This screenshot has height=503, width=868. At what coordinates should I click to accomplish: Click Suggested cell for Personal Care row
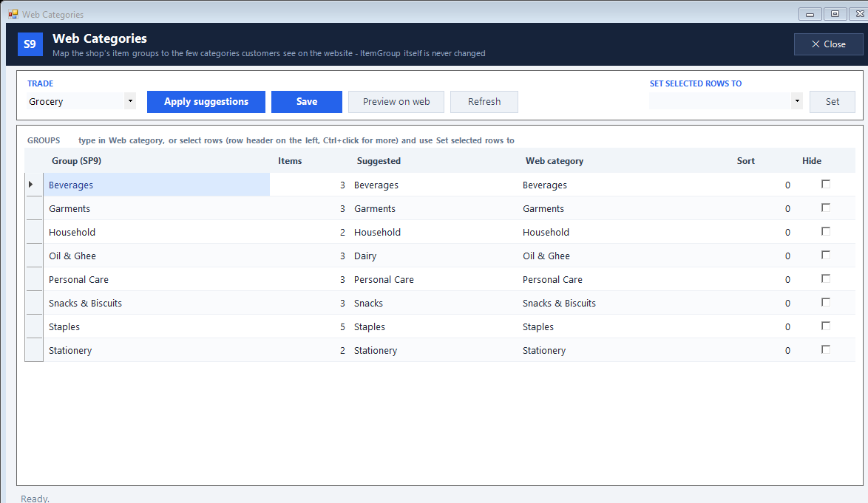pyautogui.click(x=433, y=279)
